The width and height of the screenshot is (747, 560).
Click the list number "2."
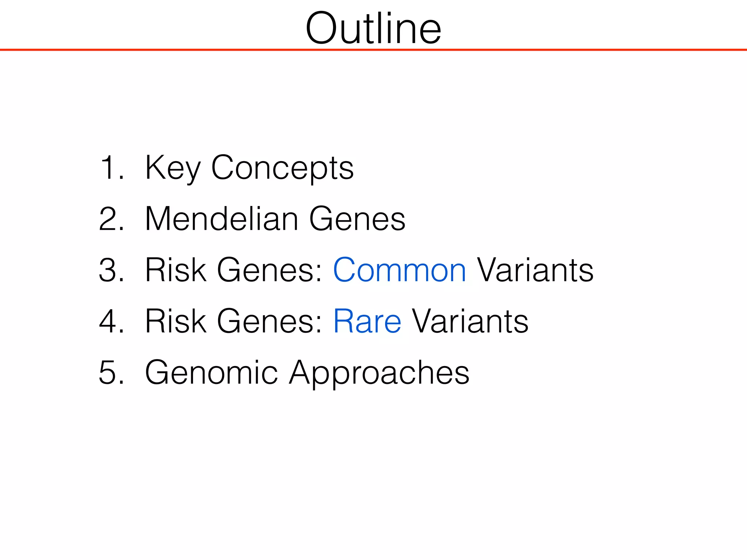tap(112, 219)
